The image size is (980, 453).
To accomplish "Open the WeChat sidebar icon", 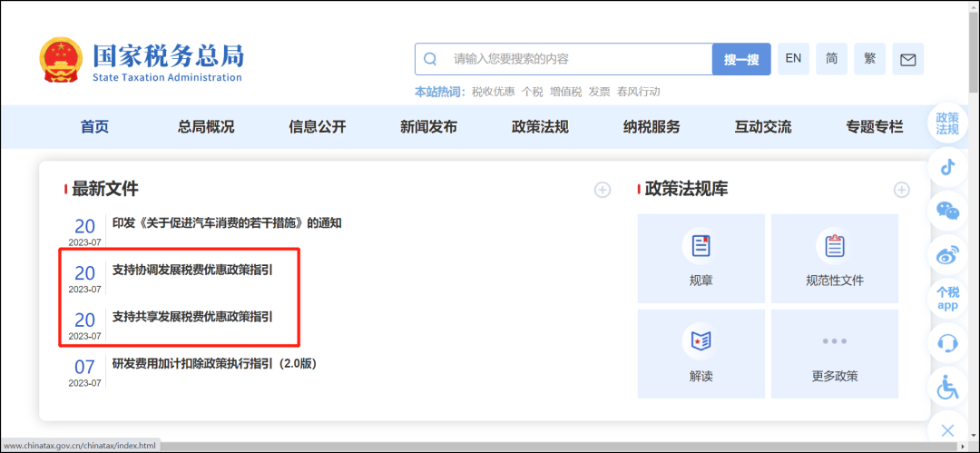I will [948, 211].
